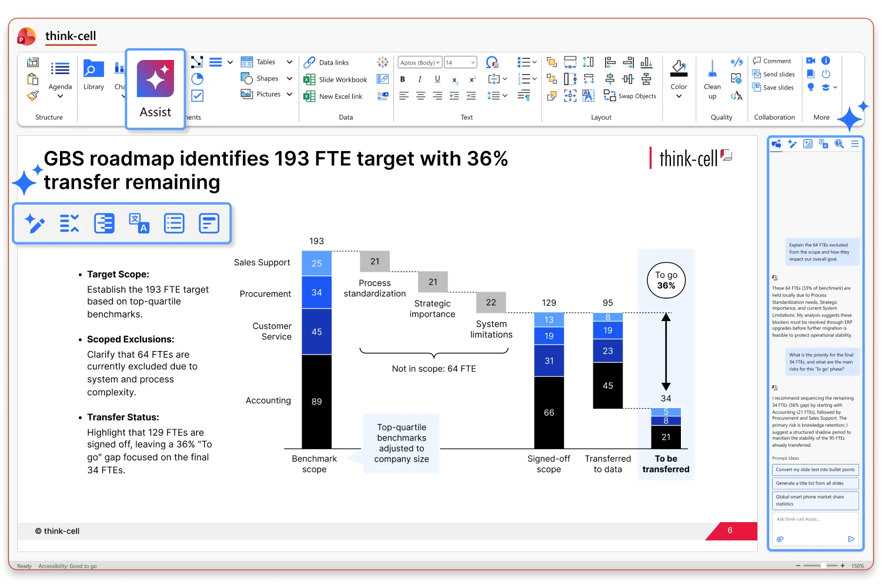Insert a pie chart element
Screen dimensions: 882x588
pyautogui.click(x=198, y=79)
